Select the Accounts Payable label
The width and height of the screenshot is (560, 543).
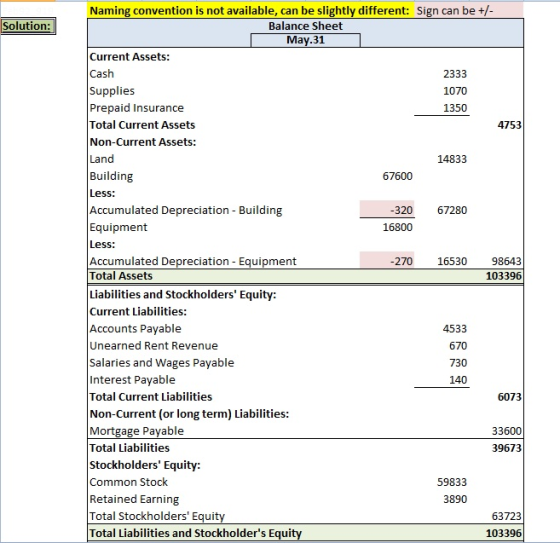pyautogui.click(x=135, y=329)
